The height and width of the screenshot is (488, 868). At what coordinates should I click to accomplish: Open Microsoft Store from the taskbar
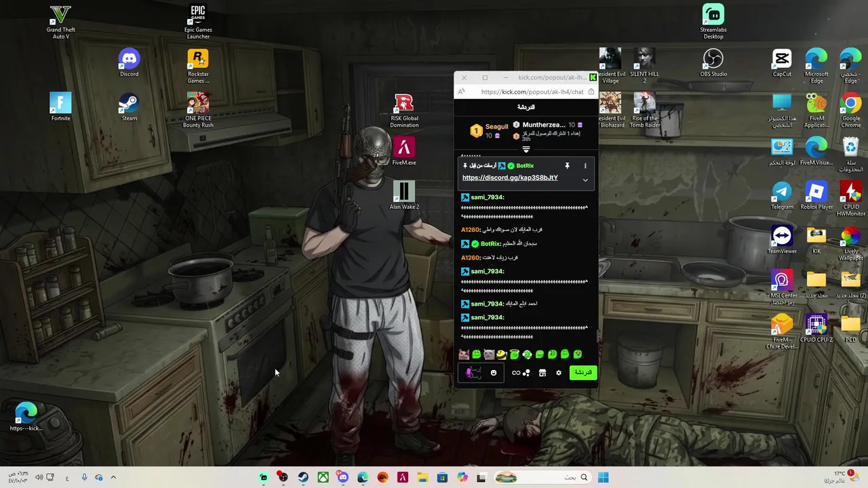click(442, 477)
